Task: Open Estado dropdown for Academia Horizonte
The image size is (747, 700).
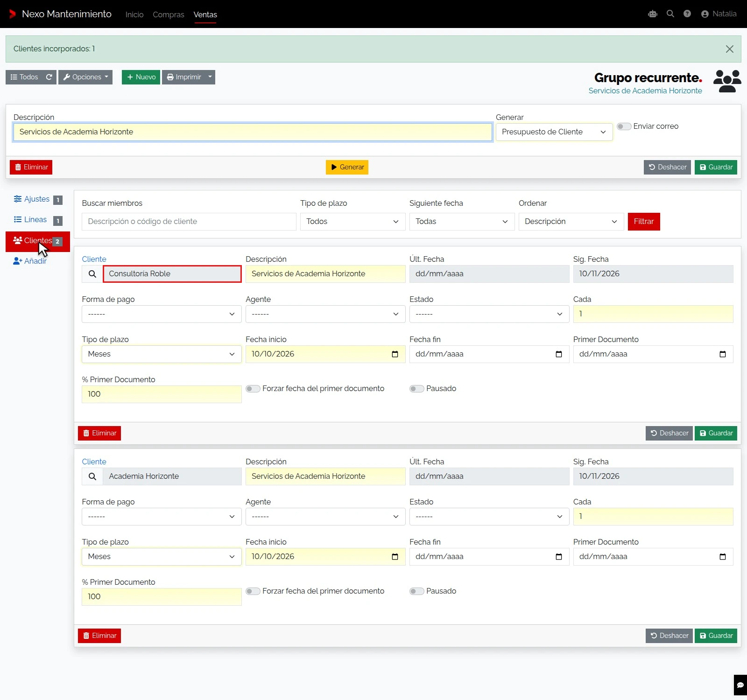Action: [489, 517]
